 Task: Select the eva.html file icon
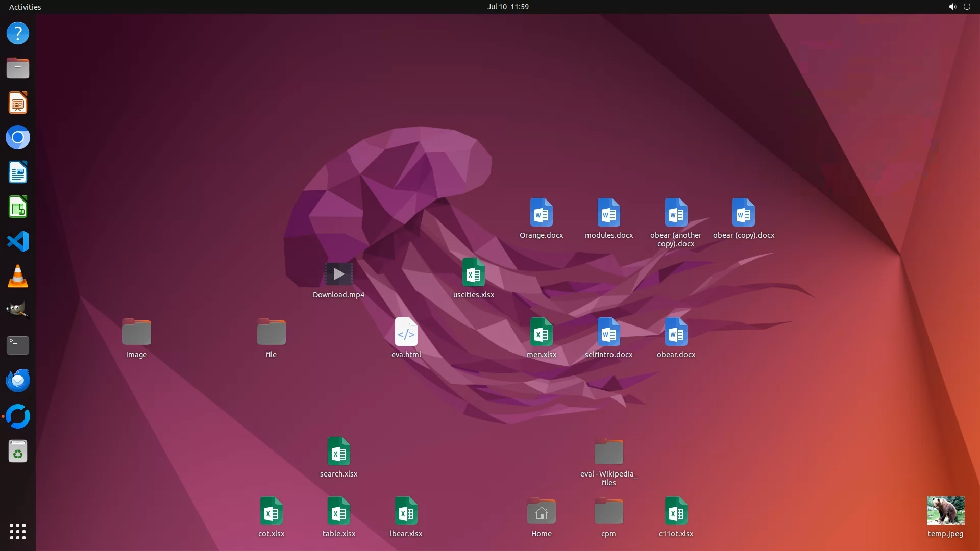click(x=406, y=333)
